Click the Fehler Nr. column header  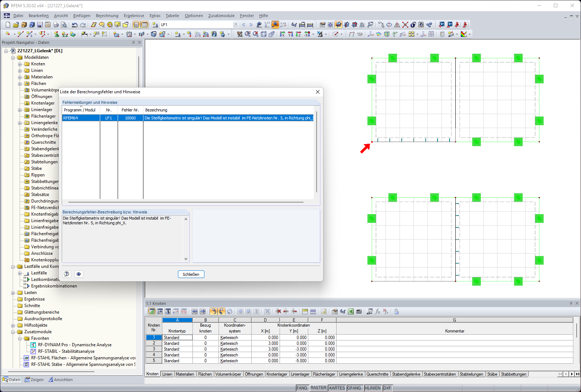click(x=130, y=110)
